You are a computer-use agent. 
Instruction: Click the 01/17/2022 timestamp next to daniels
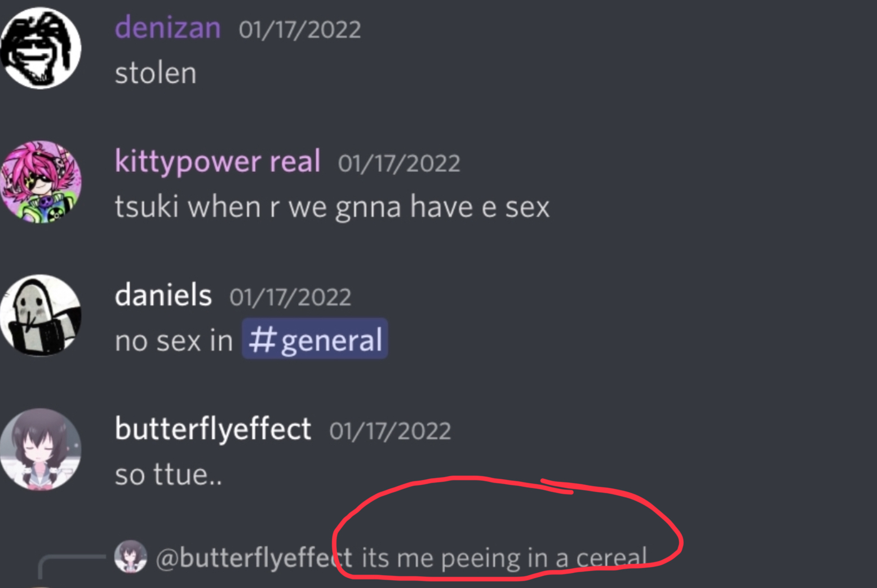coord(290,297)
